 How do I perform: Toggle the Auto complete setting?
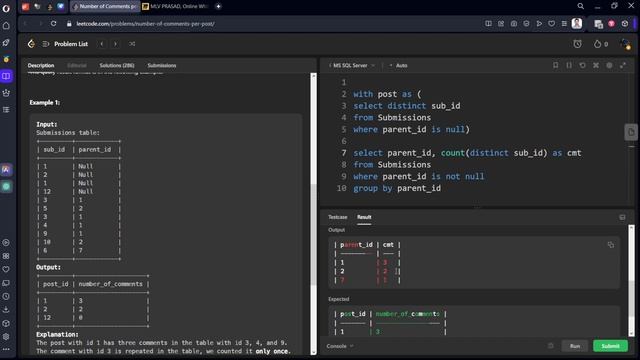pos(398,65)
